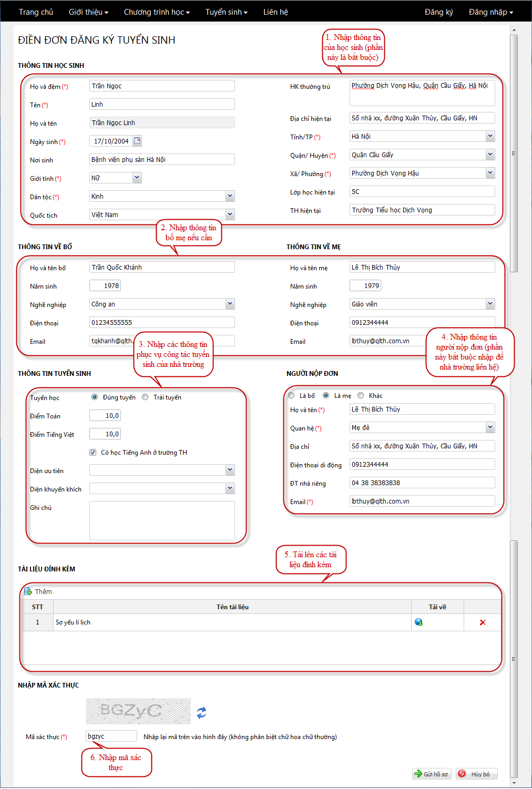Open the Diện ưu tiên dropdown
Image resolution: width=532 pixels, height=789 pixels.
230,470
